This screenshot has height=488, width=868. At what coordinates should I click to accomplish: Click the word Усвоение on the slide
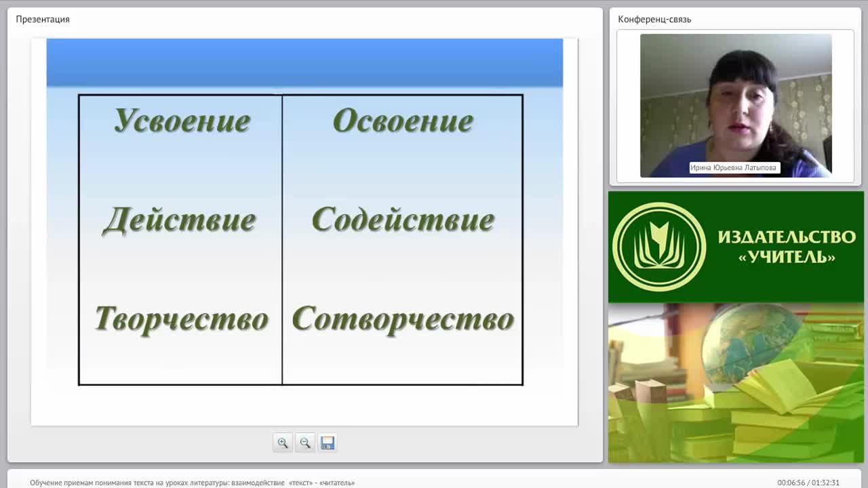[x=182, y=121]
